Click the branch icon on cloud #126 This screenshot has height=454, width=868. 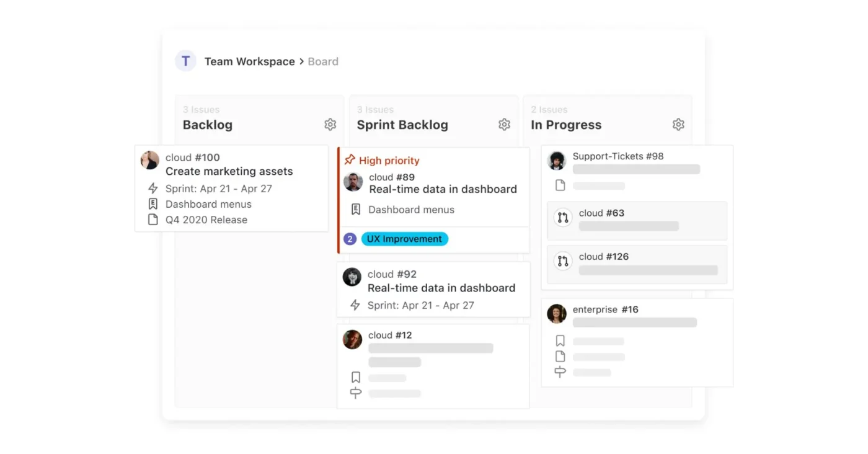point(562,261)
